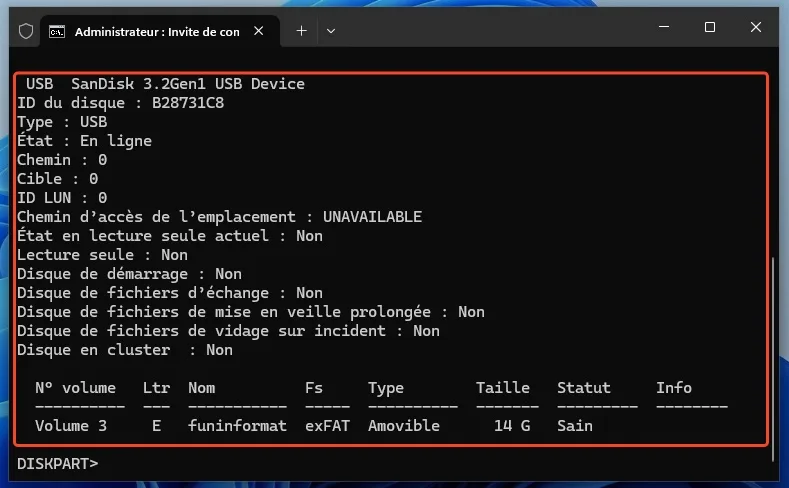Click the 'Volume 3' table cell
This screenshot has width=789, height=488.
(x=71, y=426)
